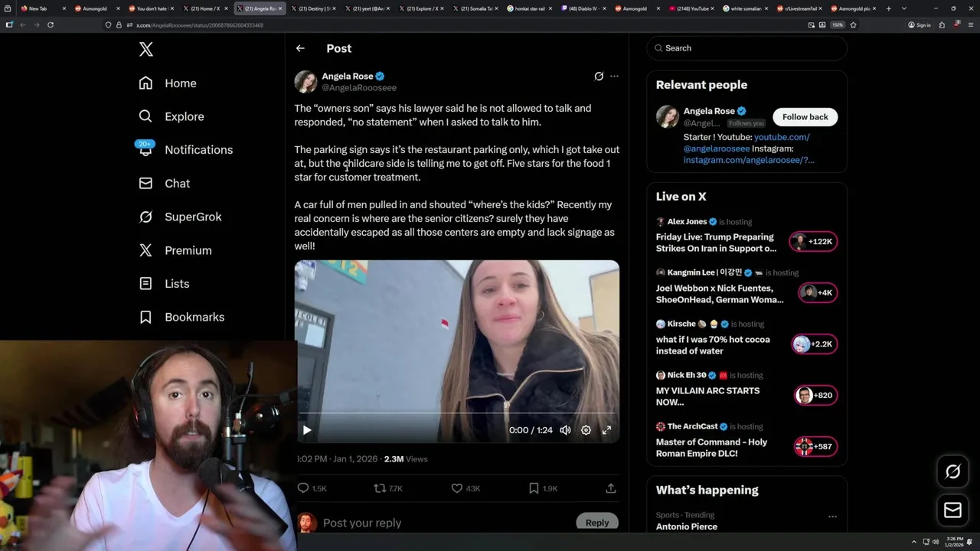Reply to post with 1.5K replies

click(x=312, y=488)
